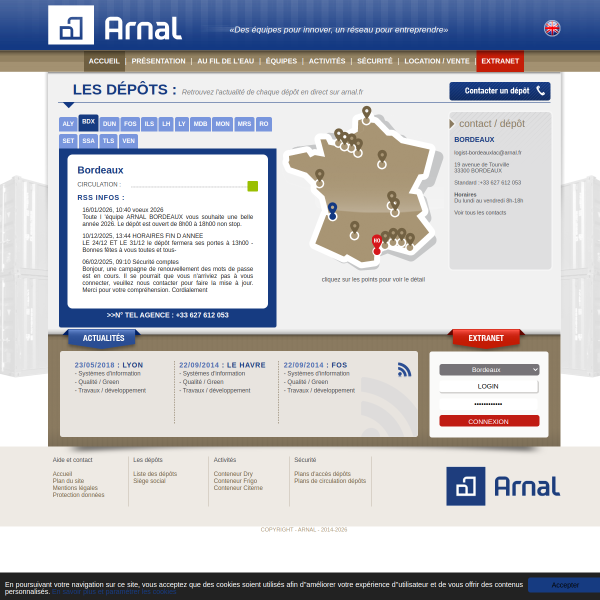Click the 'HORAIRES FIN D ANNEE' RSS entry
This screenshot has height=600, width=600.
(x=143, y=236)
